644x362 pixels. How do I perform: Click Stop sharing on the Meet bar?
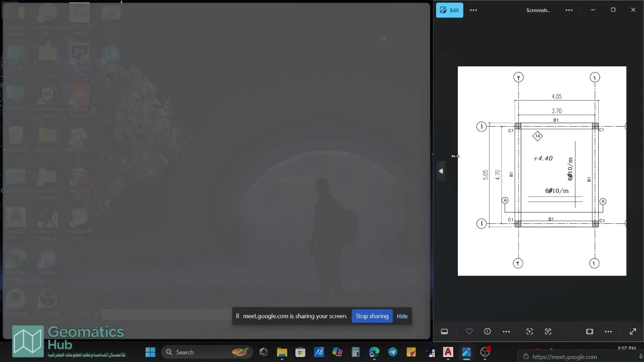tap(372, 316)
